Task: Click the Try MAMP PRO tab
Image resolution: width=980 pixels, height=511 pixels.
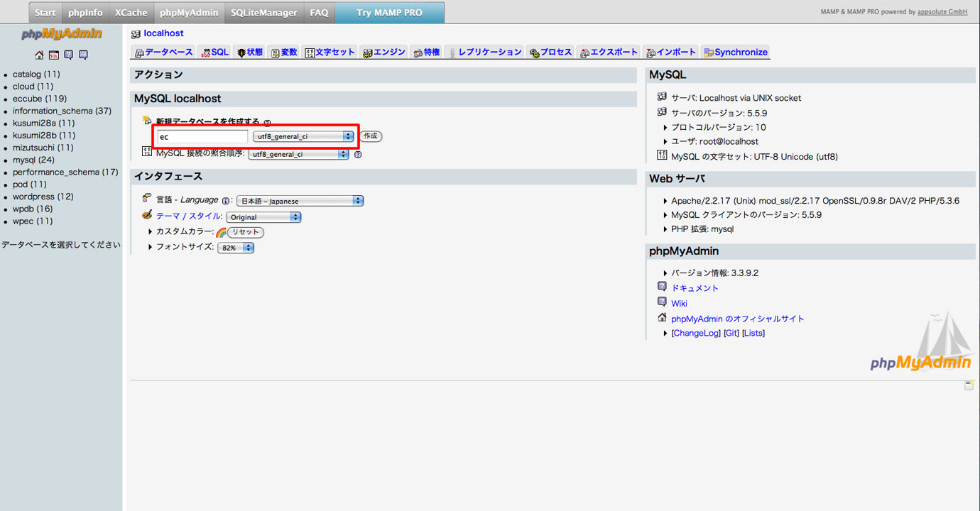Action: (389, 13)
